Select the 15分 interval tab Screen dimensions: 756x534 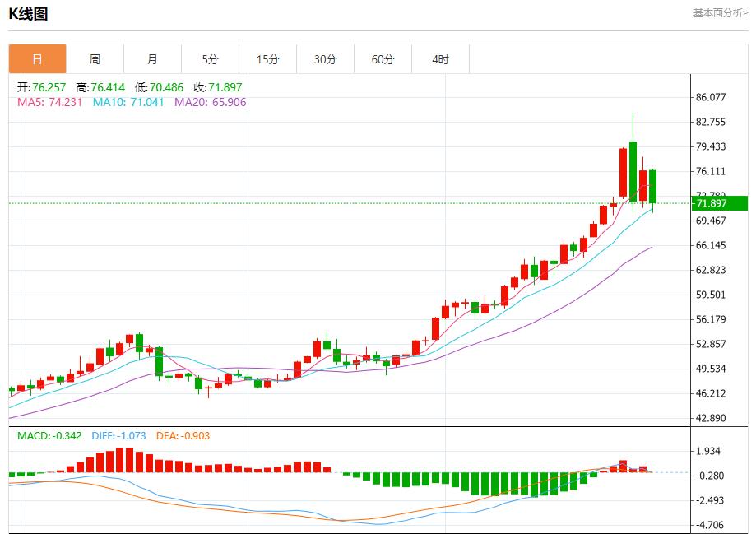(x=267, y=59)
